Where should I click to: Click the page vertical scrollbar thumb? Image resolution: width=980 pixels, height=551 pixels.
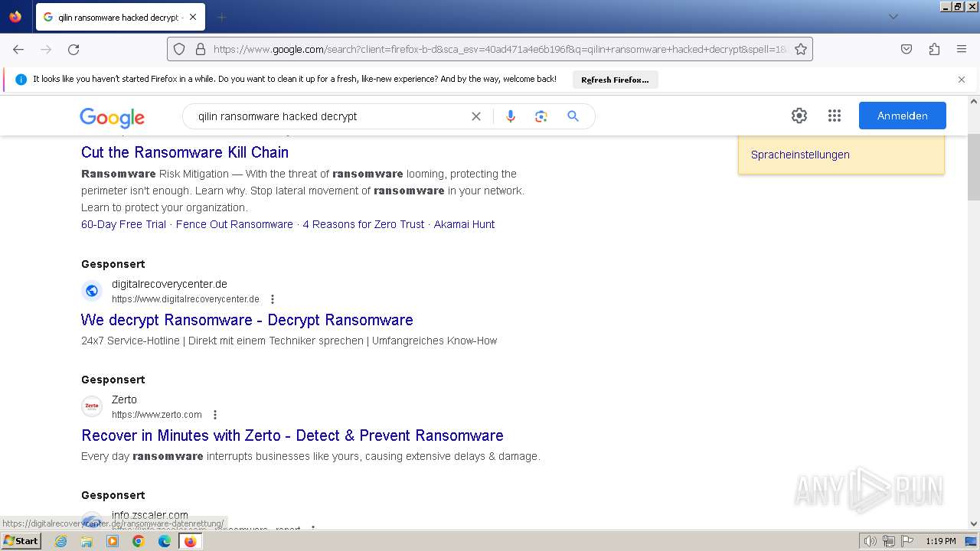974,167
